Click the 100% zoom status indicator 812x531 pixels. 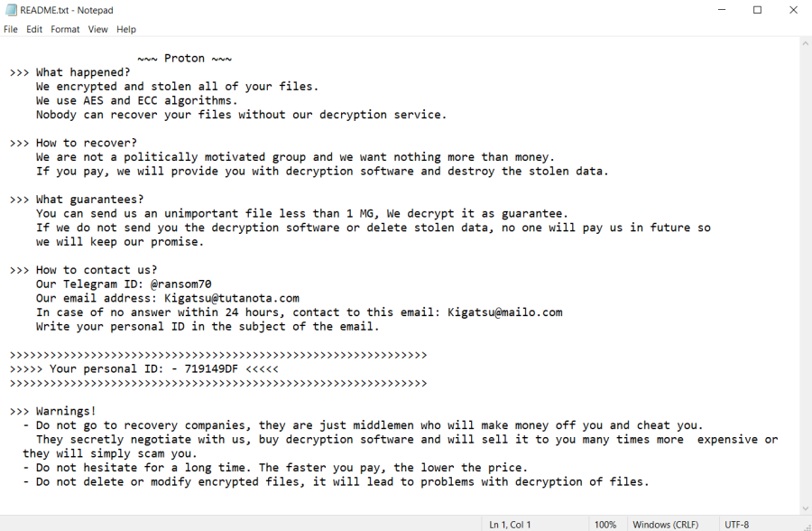coord(605,525)
